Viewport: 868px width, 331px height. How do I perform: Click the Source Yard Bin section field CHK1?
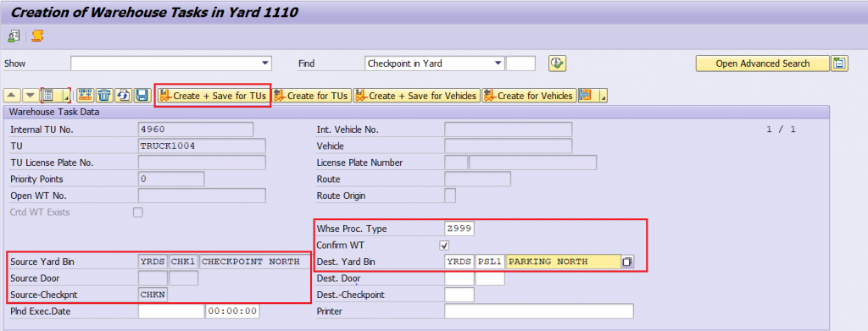point(184,262)
